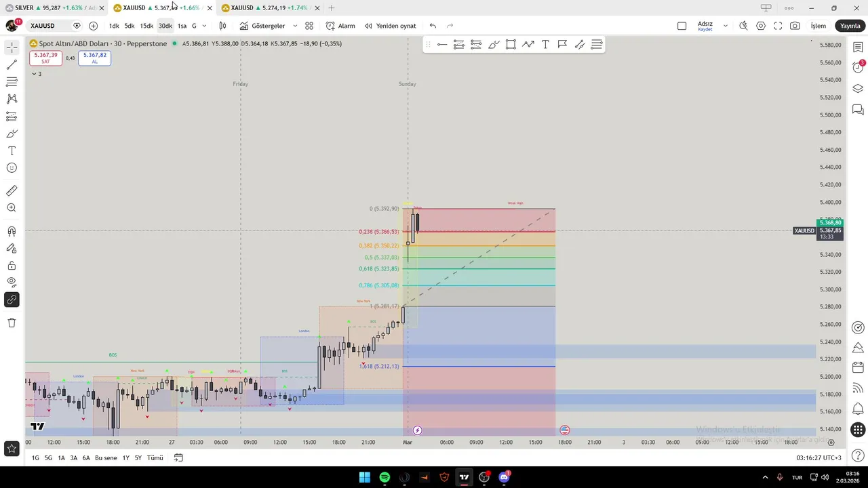The image size is (868, 488).
Task: Add a symbol to compare with plus
Action: coord(93,26)
